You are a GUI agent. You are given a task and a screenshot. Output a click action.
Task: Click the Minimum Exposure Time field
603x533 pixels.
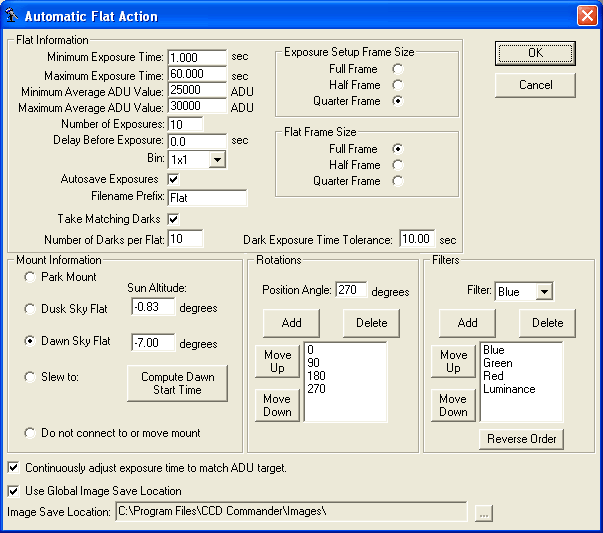(197, 58)
